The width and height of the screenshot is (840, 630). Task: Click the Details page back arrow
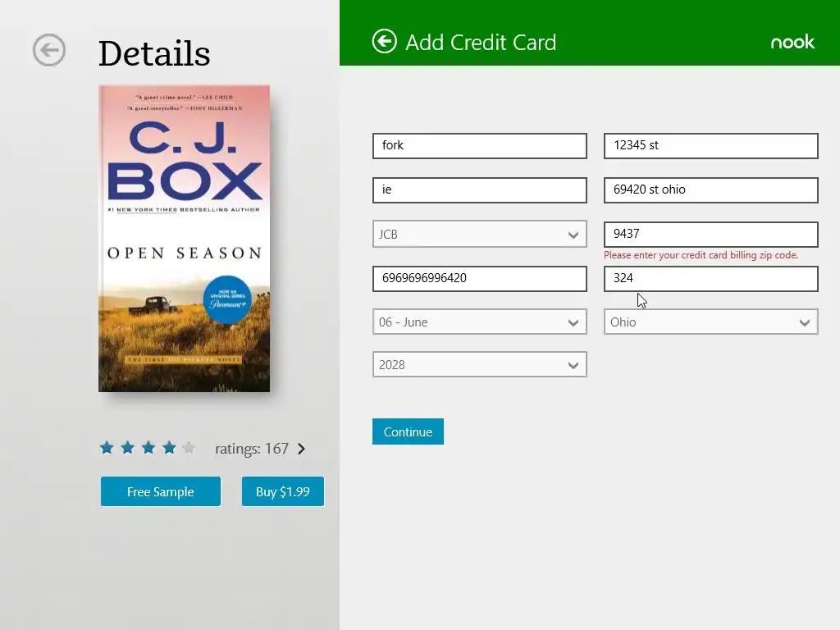[x=48, y=50]
